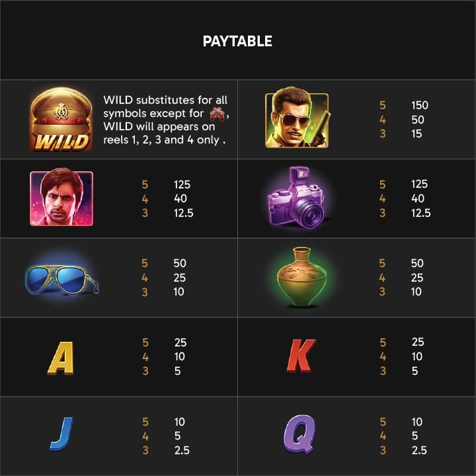
Task: Click the 2.5 payout beside letter Q
Action: [x=418, y=451]
